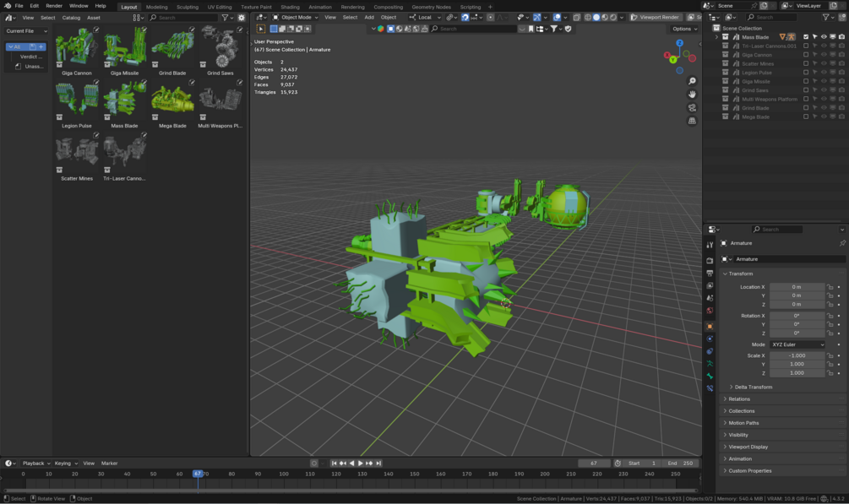The height and width of the screenshot is (504, 849).
Task: Toggle the lock for Location X
Action: (x=830, y=287)
